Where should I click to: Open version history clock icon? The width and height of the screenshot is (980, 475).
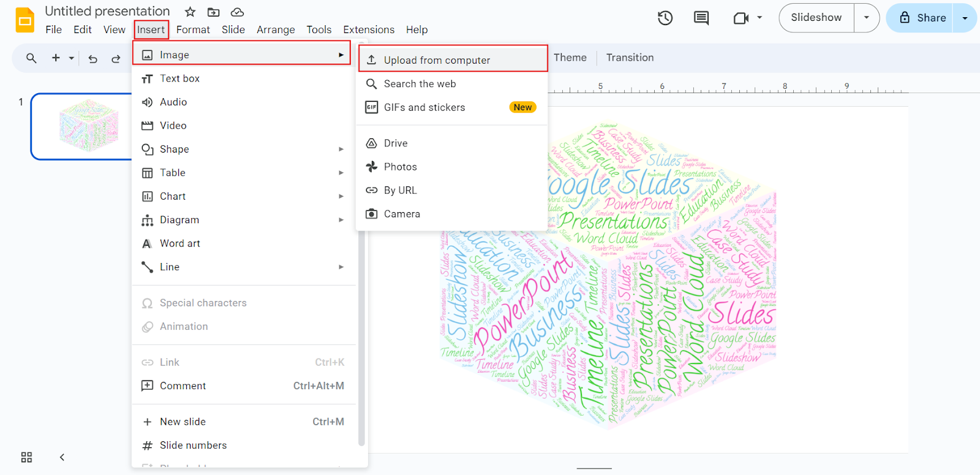(x=665, y=18)
